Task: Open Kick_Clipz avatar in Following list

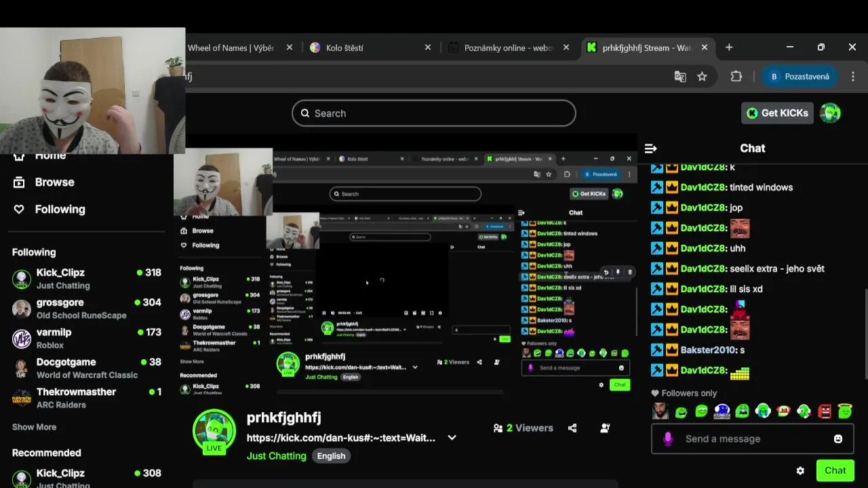Action: tap(22, 279)
